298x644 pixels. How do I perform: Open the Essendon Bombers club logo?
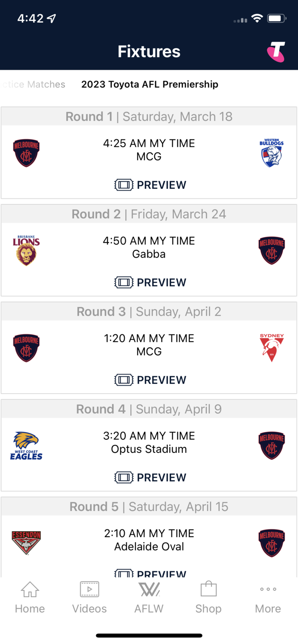pyautogui.click(x=26, y=543)
